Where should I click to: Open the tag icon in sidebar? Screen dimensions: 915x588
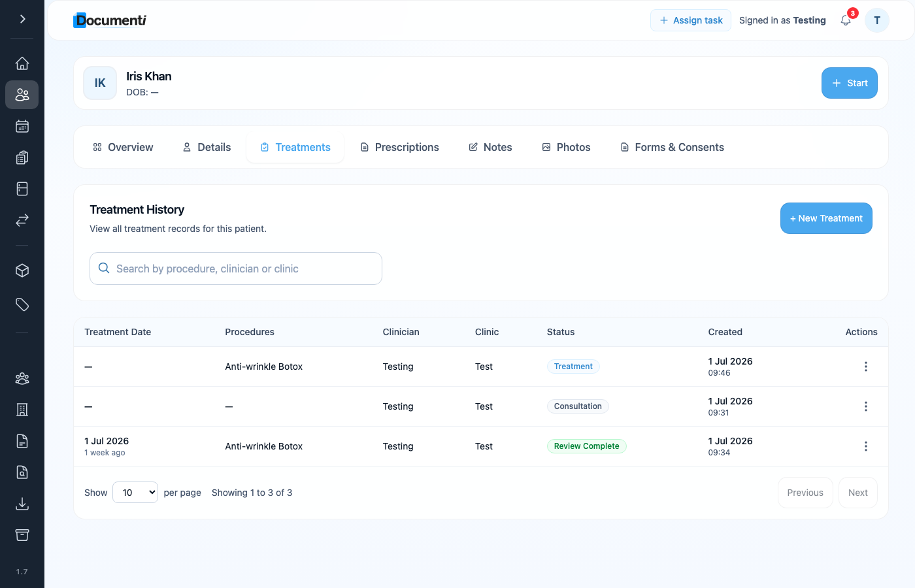tap(22, 304)
